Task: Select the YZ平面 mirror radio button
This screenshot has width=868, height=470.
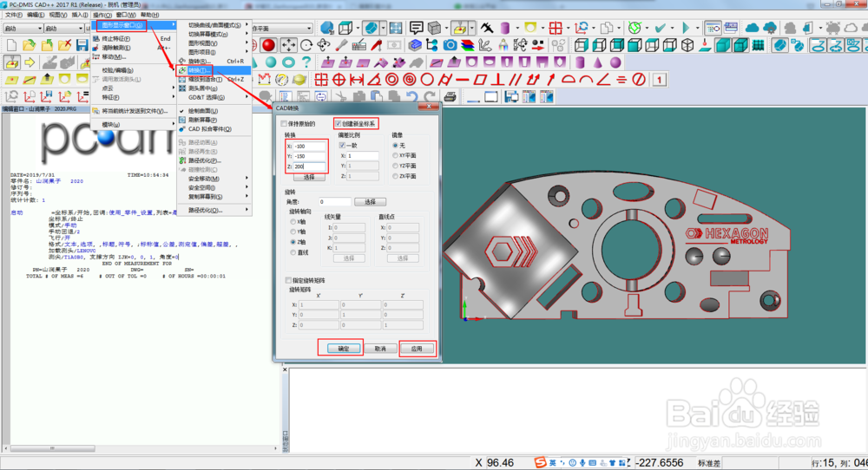Action: tap(395, 166)
